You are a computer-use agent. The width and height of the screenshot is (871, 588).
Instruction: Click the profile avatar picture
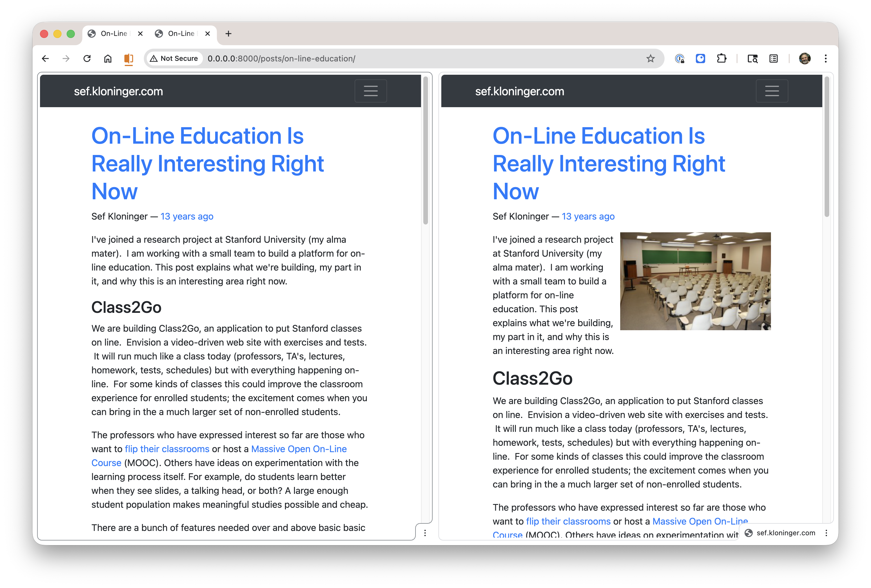click(x=804, y=59)
